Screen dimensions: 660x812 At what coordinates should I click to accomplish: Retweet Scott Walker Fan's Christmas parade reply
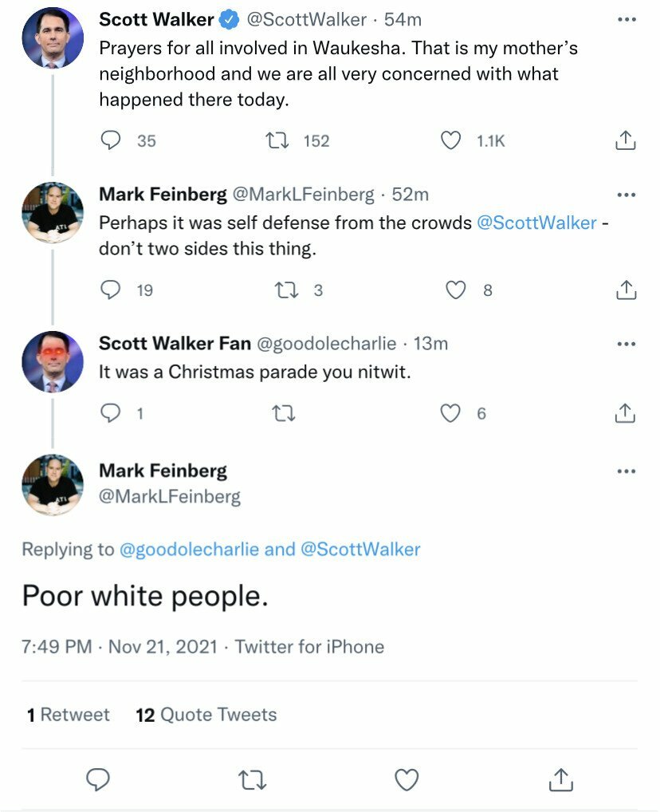point(281,413)
